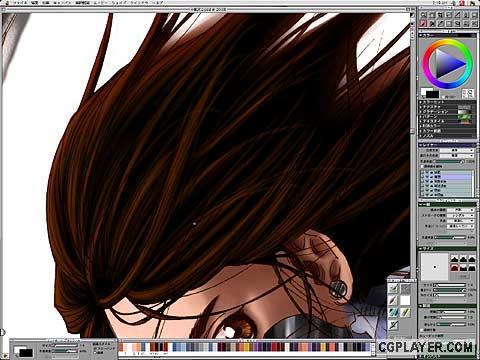Collapse the Size brush controls section
The width and height of the screenshot is (480, 360).
[x=448, y=249]
